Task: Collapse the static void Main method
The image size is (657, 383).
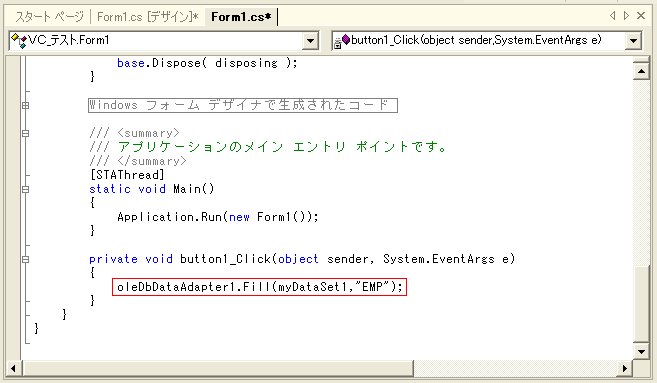Action: coord(26,189)
